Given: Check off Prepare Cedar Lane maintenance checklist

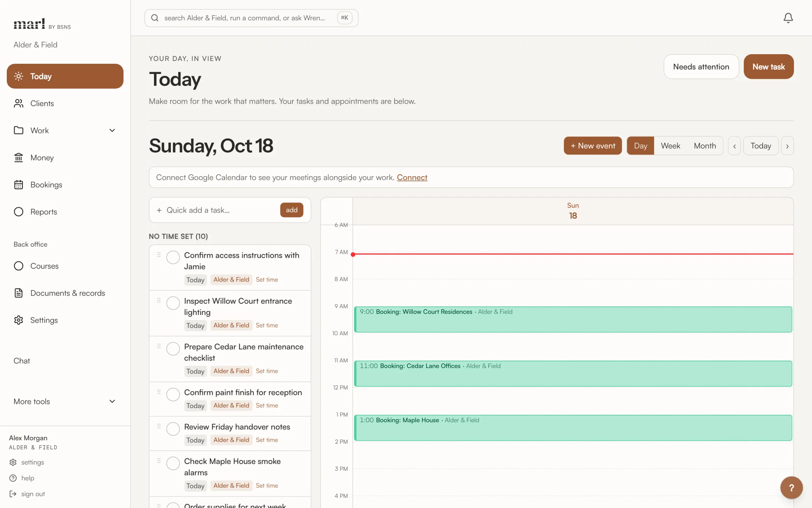Looking at the screenshot, I should pos(173,349).
